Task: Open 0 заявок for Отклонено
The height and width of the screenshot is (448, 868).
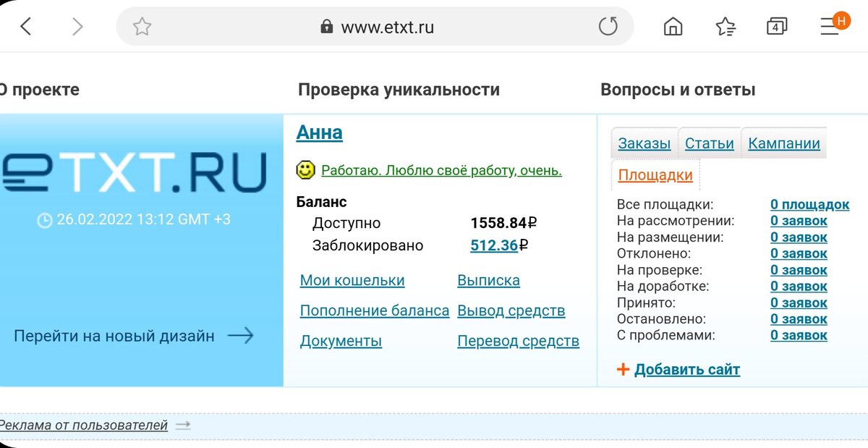Action: click(x=799, y=254)
